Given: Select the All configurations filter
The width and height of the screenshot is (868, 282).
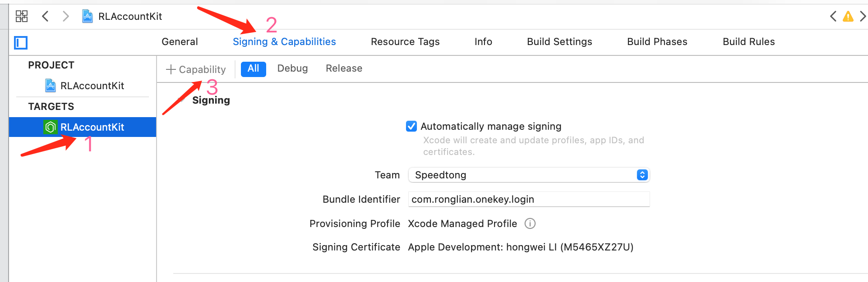Looking at the screenshot, I should pos(253,69).
